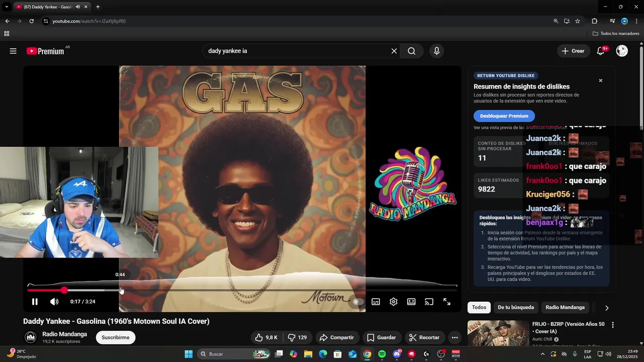Open the Chrome zoom indicator icon
644x362 pixels.
555,21
